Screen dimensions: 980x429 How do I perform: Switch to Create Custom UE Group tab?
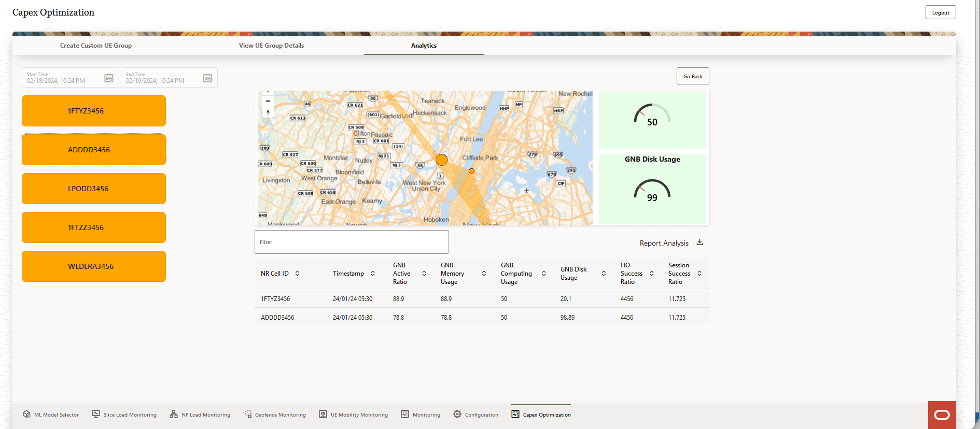pyautogui.click(x=96, y=46)
